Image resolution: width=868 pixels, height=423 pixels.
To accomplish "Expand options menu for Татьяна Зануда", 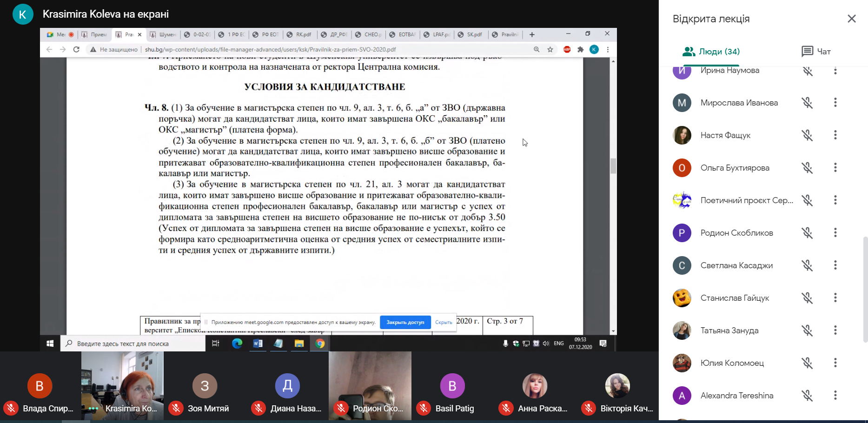I will tap(835, 330).
